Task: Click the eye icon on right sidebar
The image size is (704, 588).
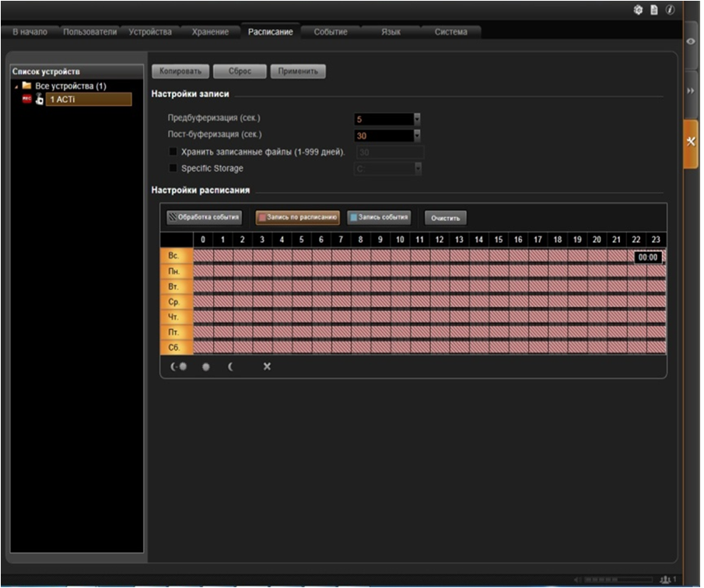Action: (x=691, y=41)
